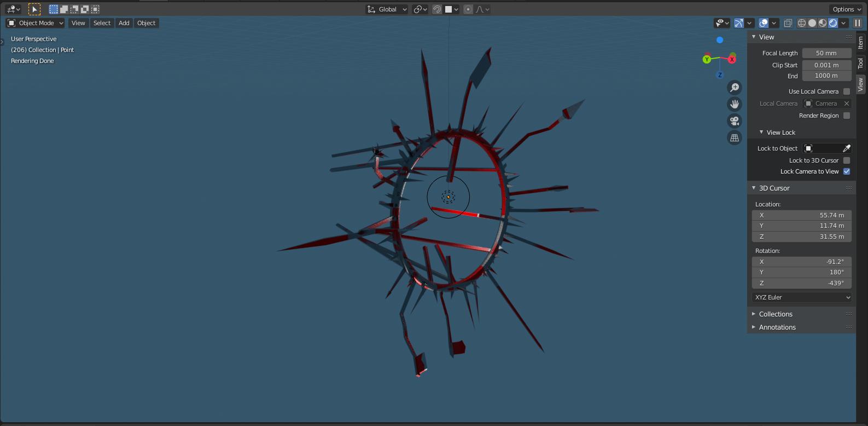Enable Lock to 3D Cursor checkbox

click(847, 160)
